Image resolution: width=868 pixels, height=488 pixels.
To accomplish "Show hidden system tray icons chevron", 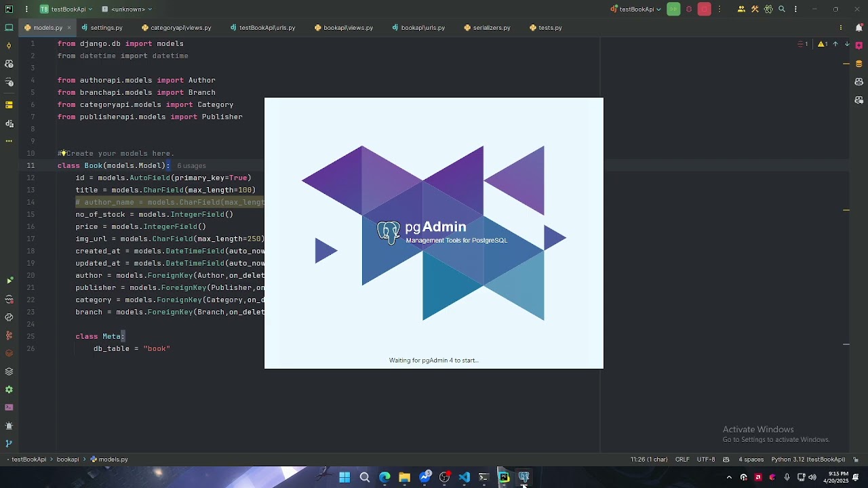I will pos(729,478).
